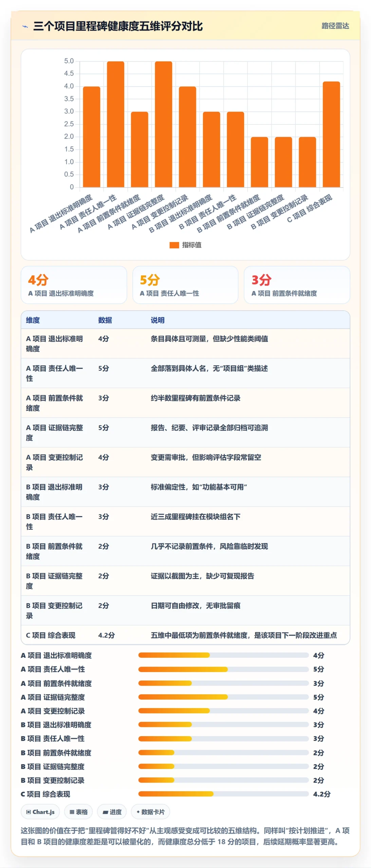Click the B 项目 变更控制记录 cell in the table
The width and height of the screenshot is (371, 868).
click(54, 611)
